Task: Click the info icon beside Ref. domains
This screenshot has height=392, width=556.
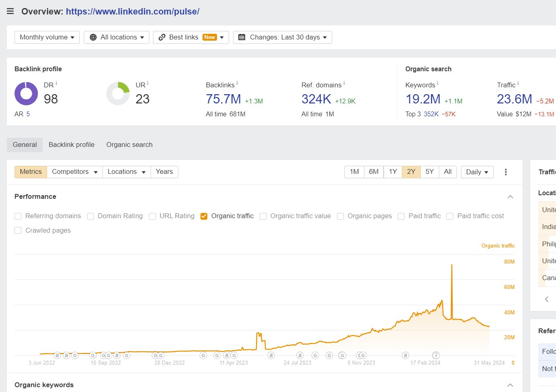Action: click(x=344, y=83)
